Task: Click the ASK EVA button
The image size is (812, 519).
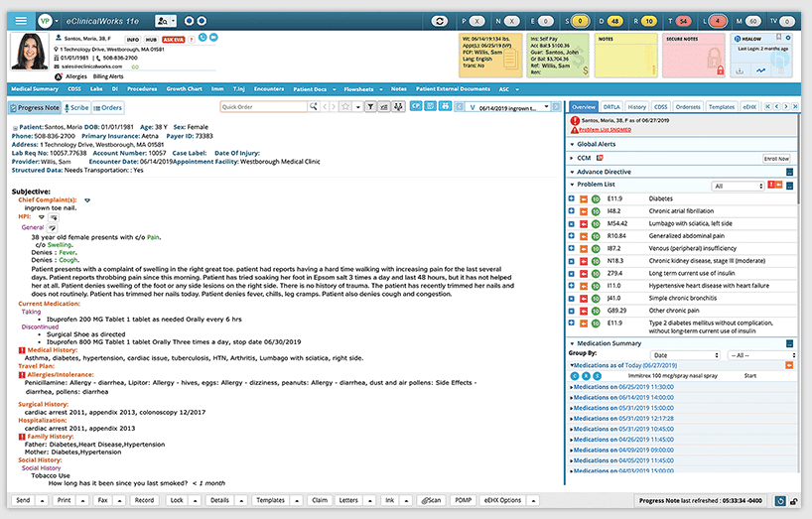Action: click(173, 40)
